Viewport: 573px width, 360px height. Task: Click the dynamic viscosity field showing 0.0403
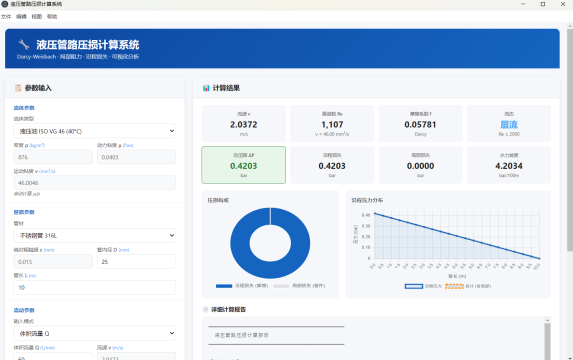click(136, 157)
